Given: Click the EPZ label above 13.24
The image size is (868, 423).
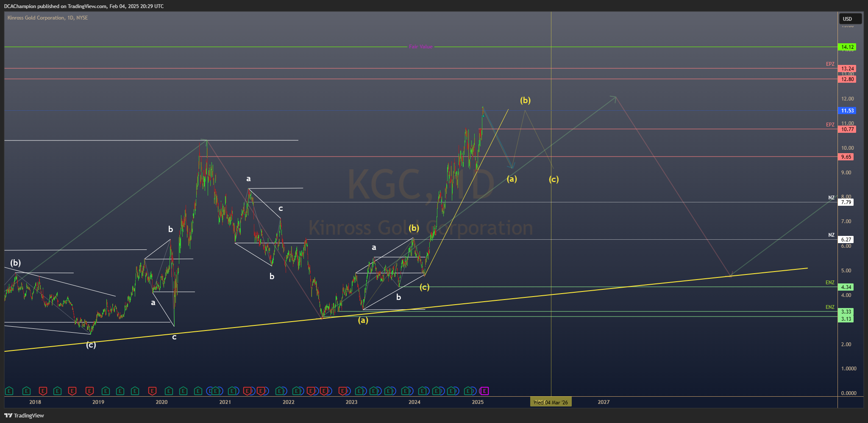Looking at the screenshot, I should pyautogui.click(x=830, y=64).
